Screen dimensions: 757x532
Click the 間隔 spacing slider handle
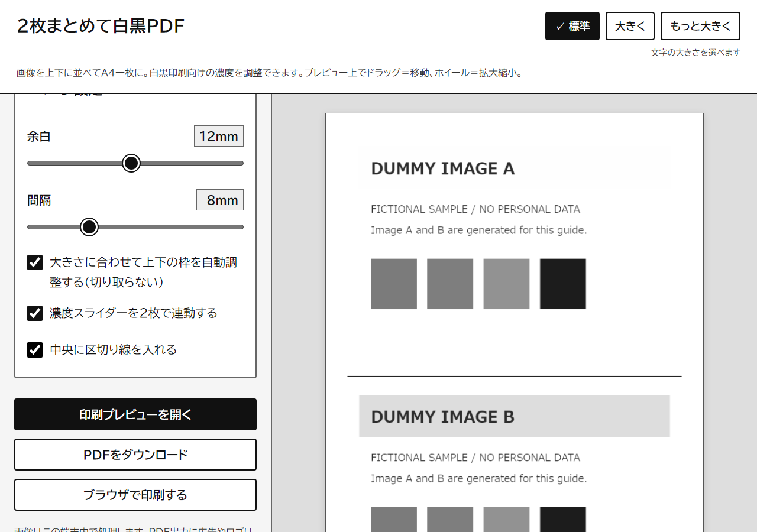(89, 227)
